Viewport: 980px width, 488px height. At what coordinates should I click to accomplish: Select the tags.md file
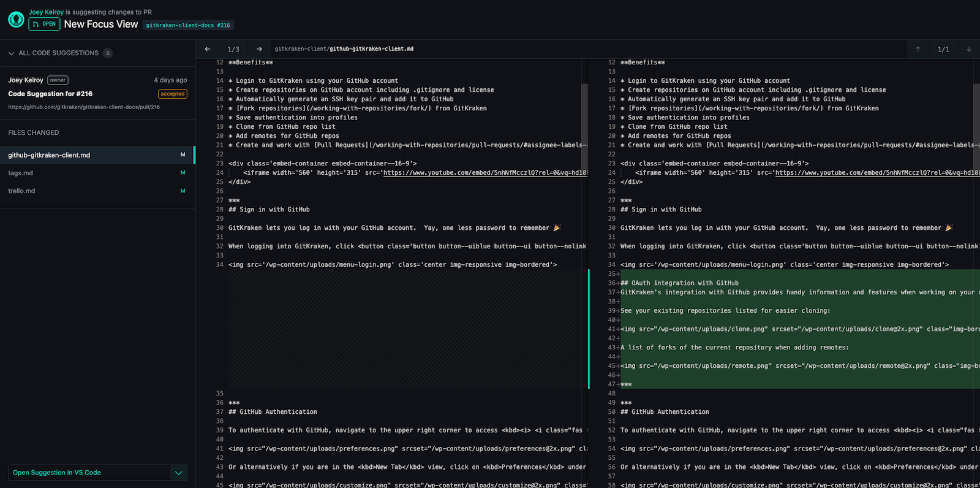(x=97, y=173)
